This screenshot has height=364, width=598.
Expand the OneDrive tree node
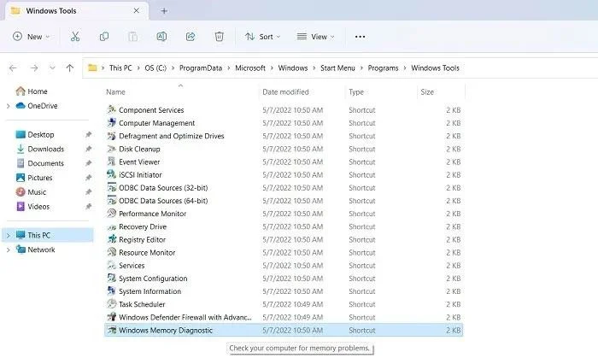click(x=8, y=106)
